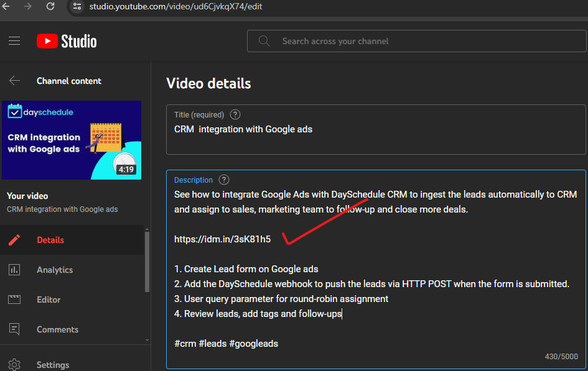Click the #googleads hashtag

(x=253, y=344)
